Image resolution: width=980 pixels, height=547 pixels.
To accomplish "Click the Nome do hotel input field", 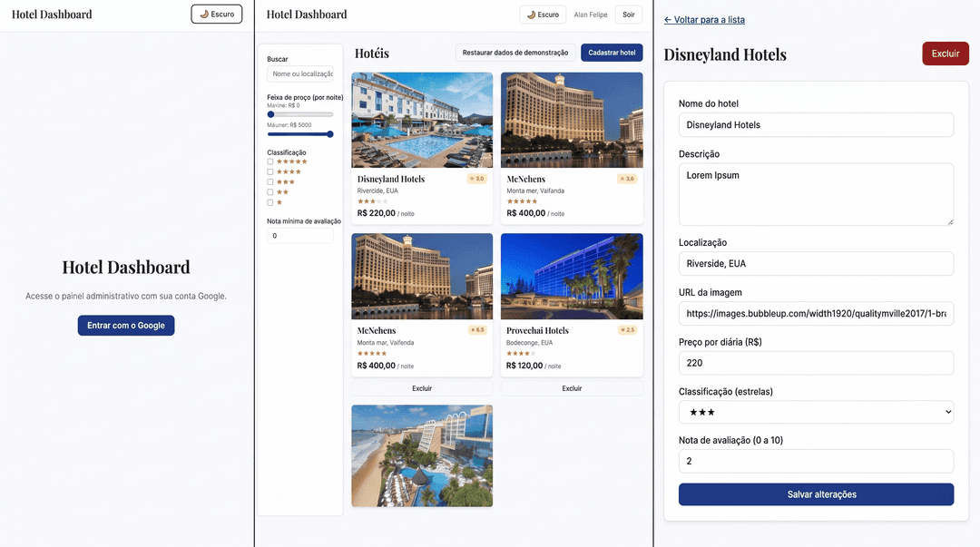I will tap(816, 125).
